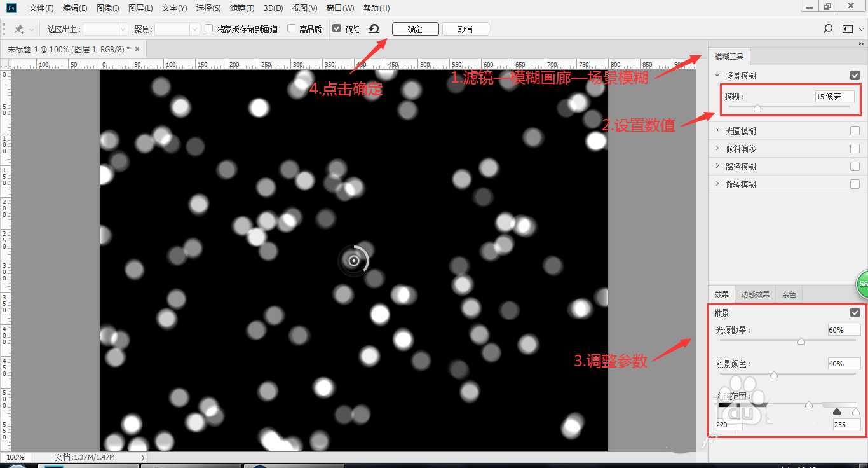Open the workspace layout switcher icon
Screen dimensions: 868x468
[x=847, y=29]
